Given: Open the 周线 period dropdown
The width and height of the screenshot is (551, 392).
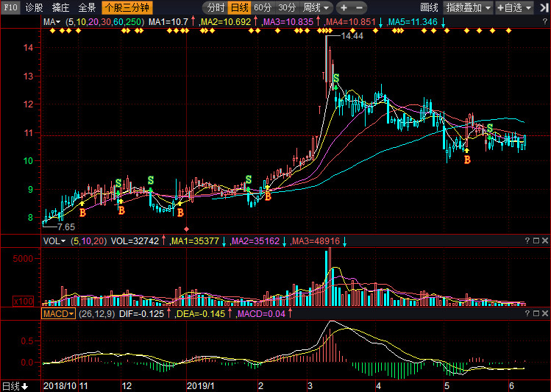Looking at the screenshot, I should point(317,7).
